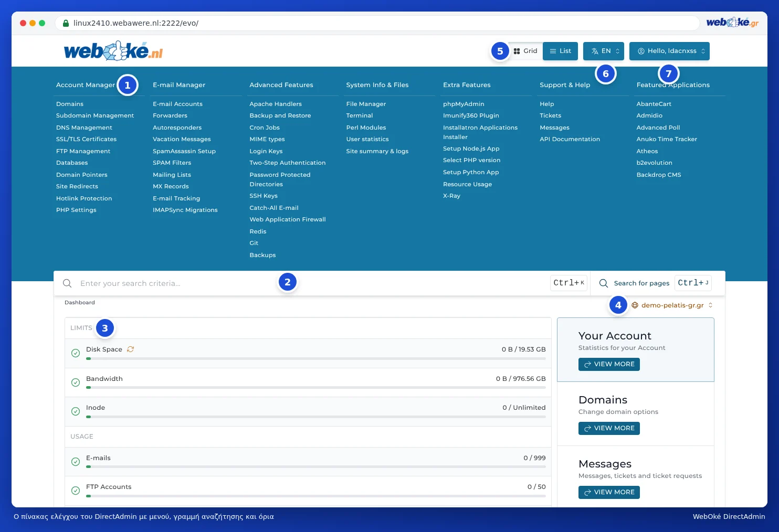Click the Bandwidth usage bar
This screenshot has height=532, width=779.
coord(316,388)
